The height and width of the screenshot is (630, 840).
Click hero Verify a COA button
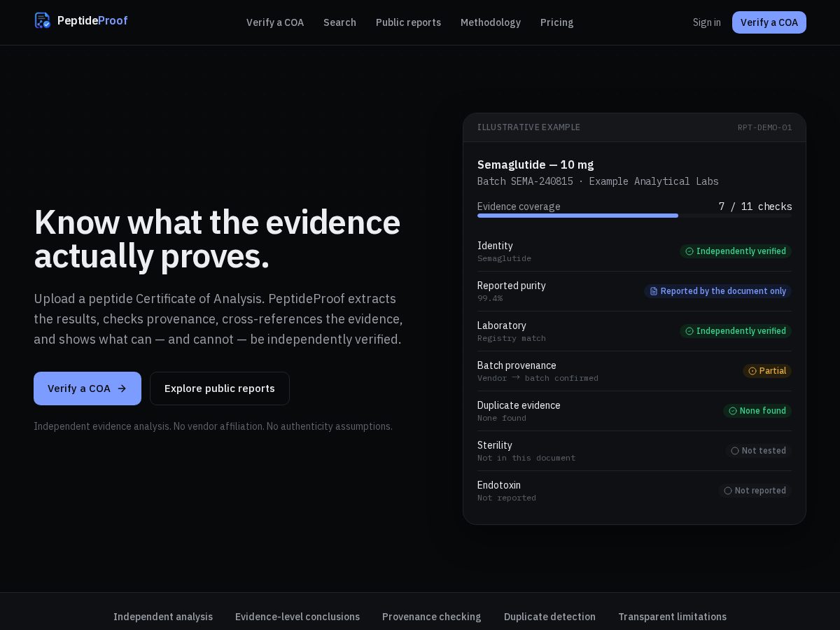tap(87, 388)
